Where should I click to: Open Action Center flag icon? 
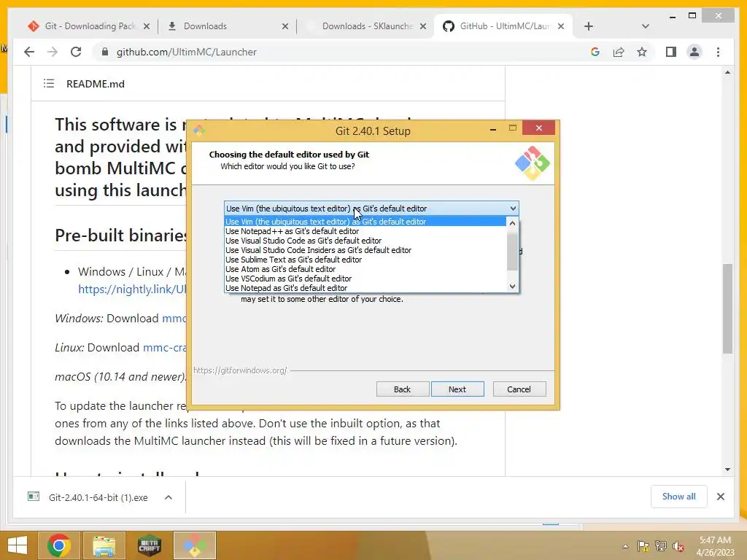click(643, 546)
